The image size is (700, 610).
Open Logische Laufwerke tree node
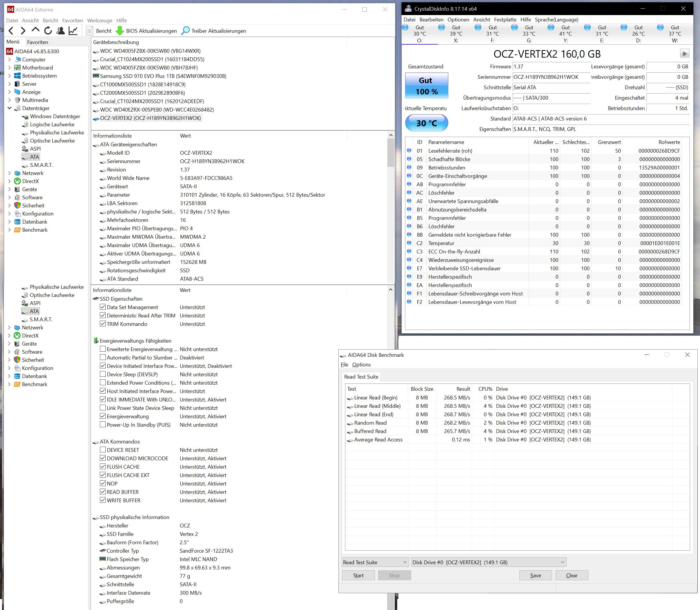click(52, 125)
